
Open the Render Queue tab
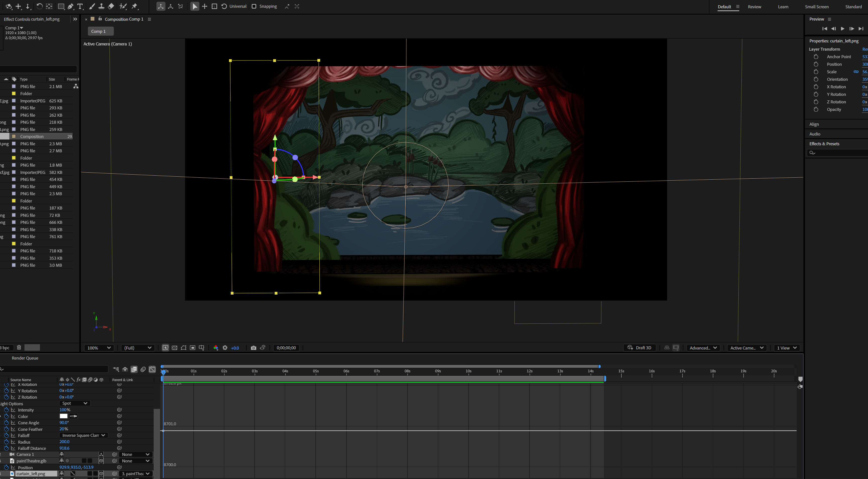25,358
